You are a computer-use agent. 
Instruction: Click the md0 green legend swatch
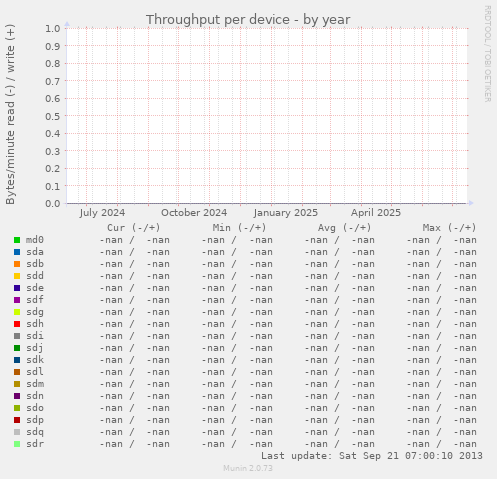click(x=17, y=240)
